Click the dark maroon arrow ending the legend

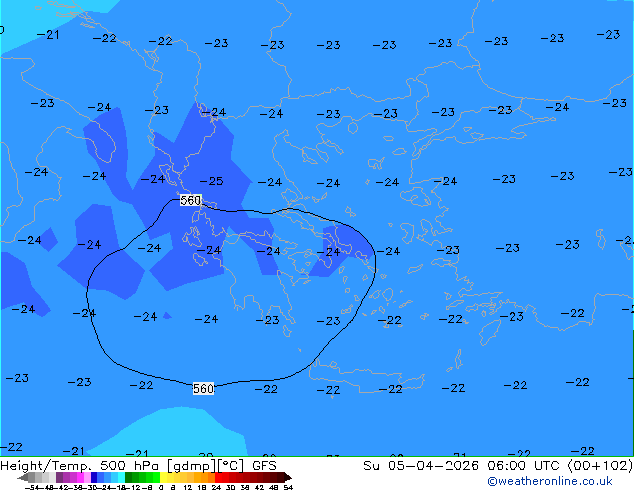tap(288, 477)
